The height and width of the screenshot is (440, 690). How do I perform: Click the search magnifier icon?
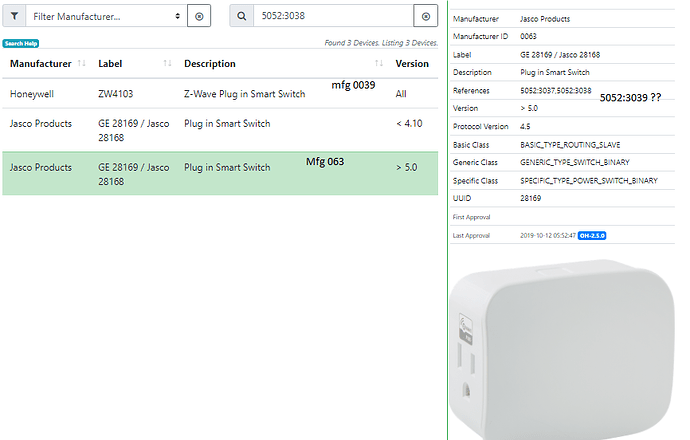click(242, 16)
